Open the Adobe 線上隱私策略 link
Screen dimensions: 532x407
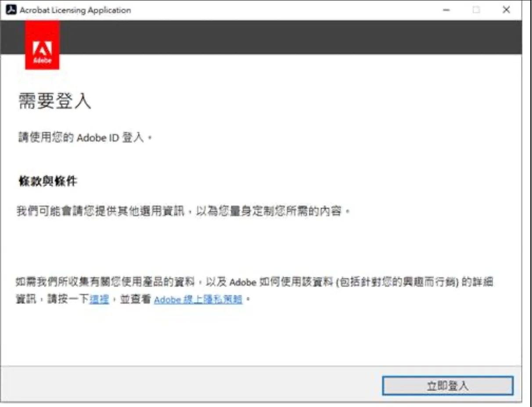[x=198, y=300]
